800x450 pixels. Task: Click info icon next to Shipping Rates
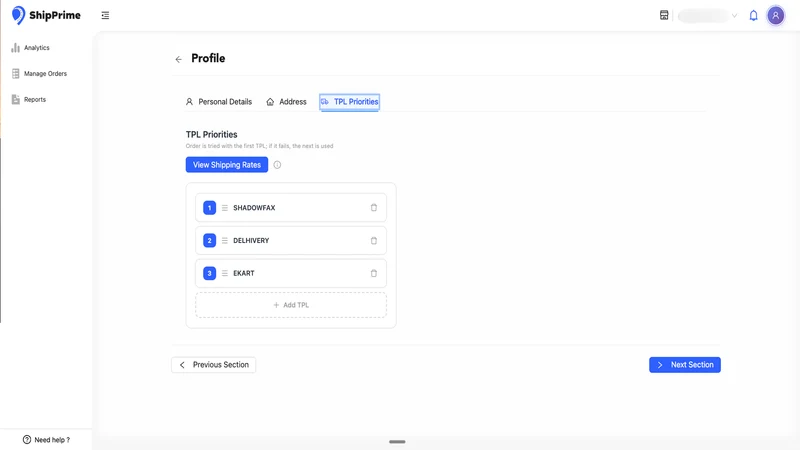coord(277,165)
